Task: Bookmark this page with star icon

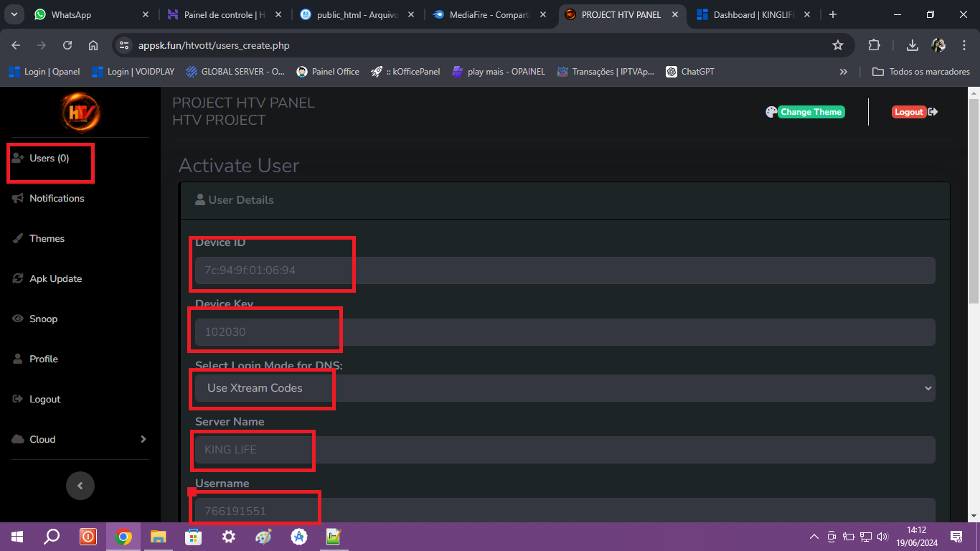Action: [837, 45]
